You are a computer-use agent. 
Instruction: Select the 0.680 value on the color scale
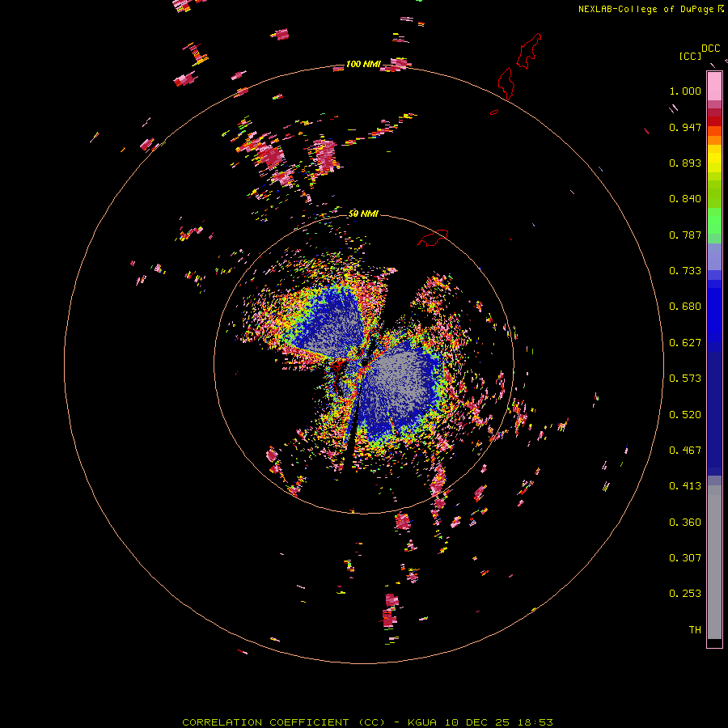tap(685, 307)
